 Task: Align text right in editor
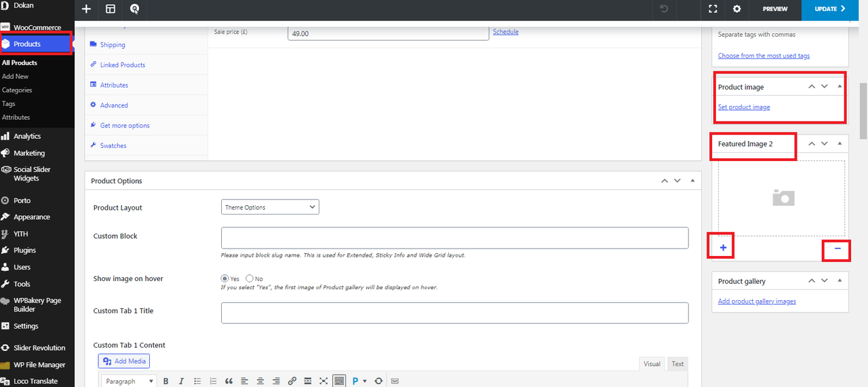(x=276, y=381)
